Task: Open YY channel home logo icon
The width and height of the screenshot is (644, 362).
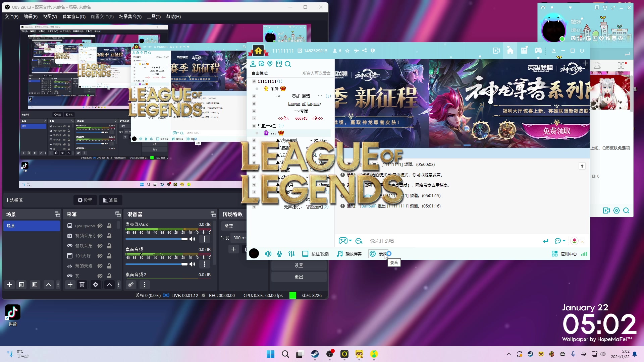Action: coord(258,51)
